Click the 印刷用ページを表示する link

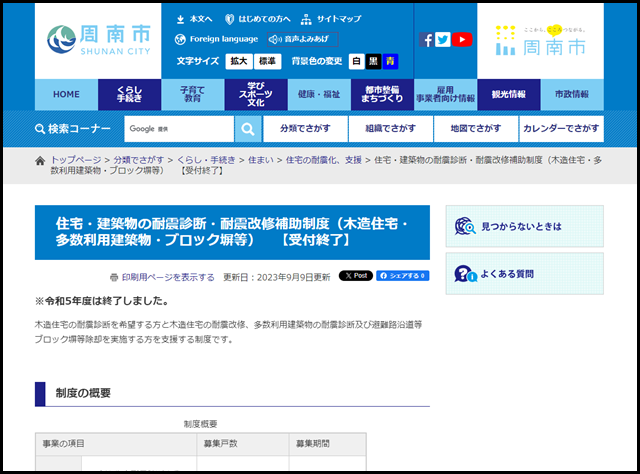tap(168, 277)
